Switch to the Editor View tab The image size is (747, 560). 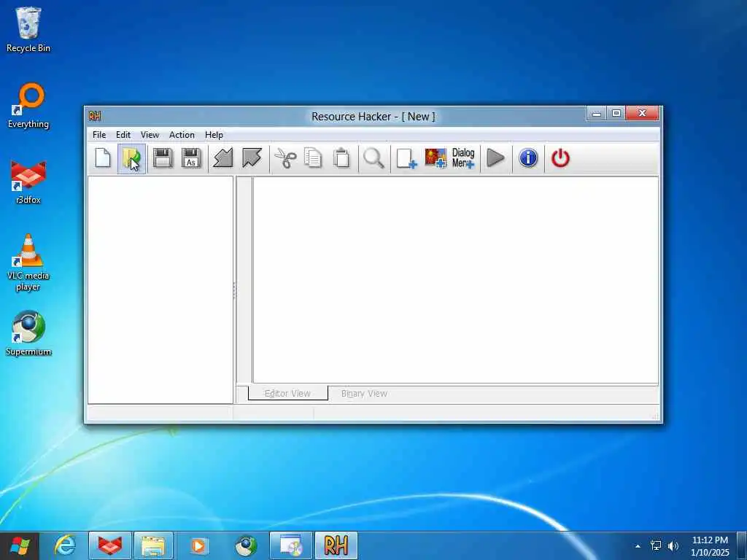coord(287,393)
